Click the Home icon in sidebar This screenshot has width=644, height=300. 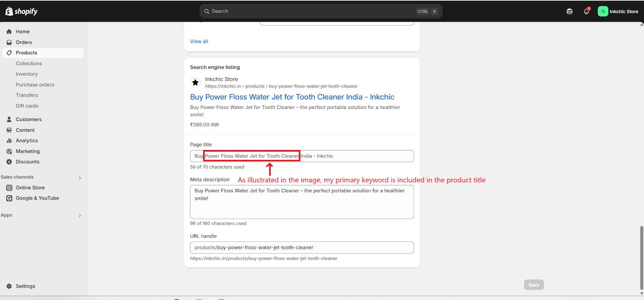[x=9, y=32]
